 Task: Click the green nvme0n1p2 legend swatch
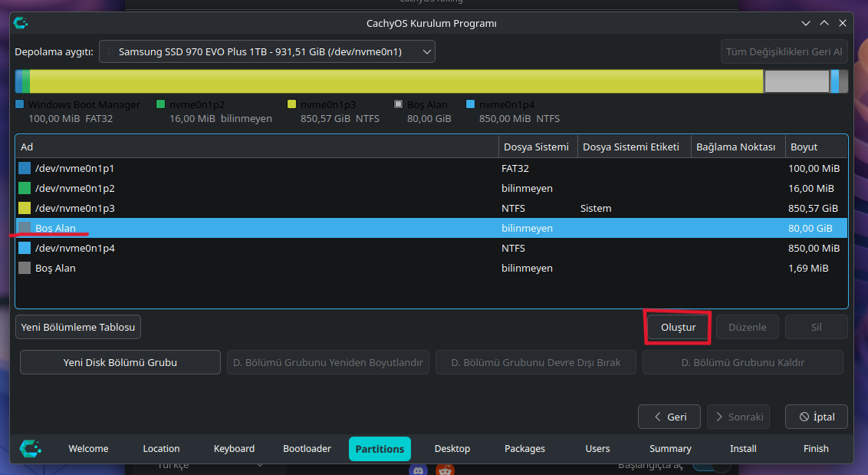click(x=160, y=104)
